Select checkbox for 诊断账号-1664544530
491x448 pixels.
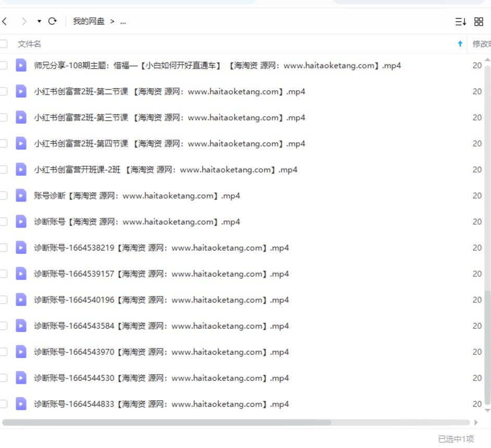(x=4, y=378)
